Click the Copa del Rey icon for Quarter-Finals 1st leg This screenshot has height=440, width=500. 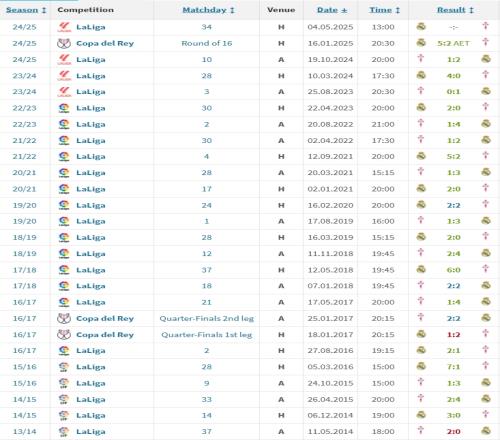(x=64, y=335)
